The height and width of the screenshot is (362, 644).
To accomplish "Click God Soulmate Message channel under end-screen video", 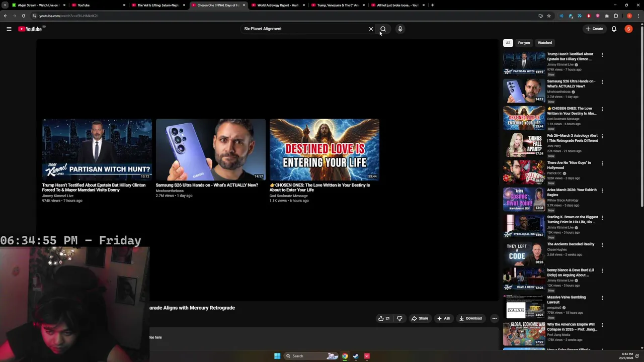I will 288,196.
